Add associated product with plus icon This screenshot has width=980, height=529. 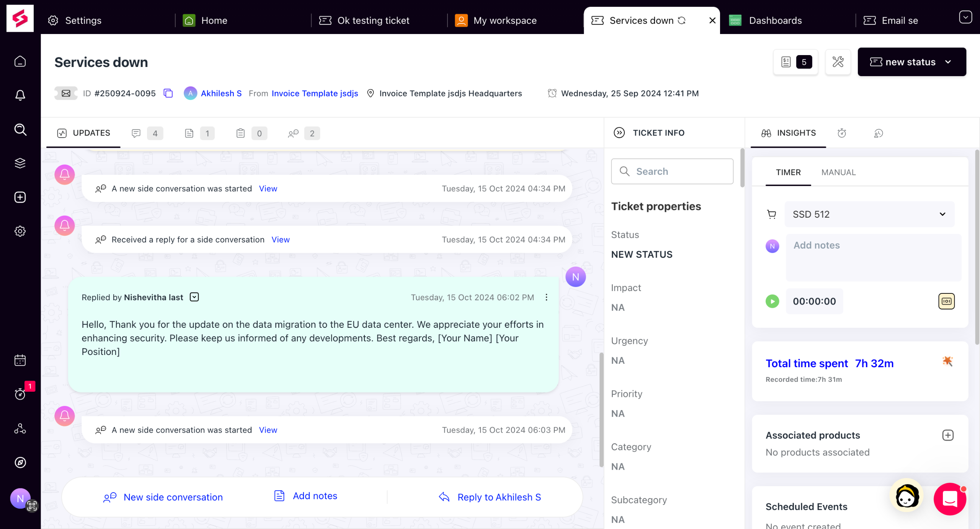tap(947, 435)
